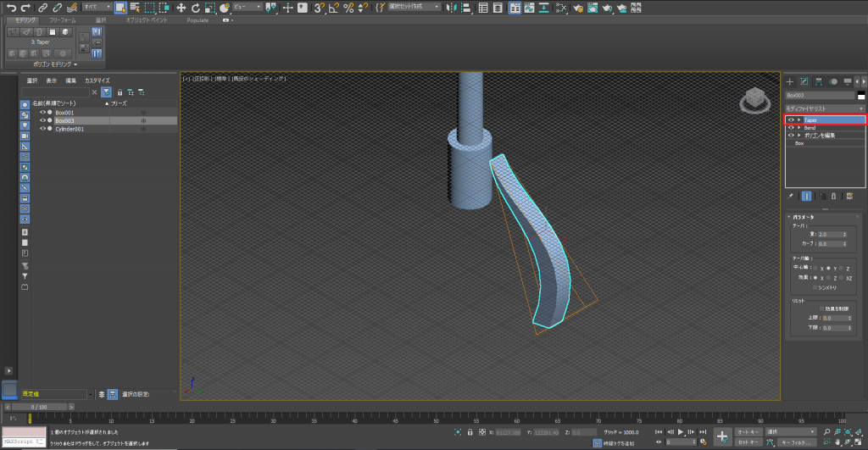Choose the Rectangular Selection Region tool

click(x=149, y=8)
